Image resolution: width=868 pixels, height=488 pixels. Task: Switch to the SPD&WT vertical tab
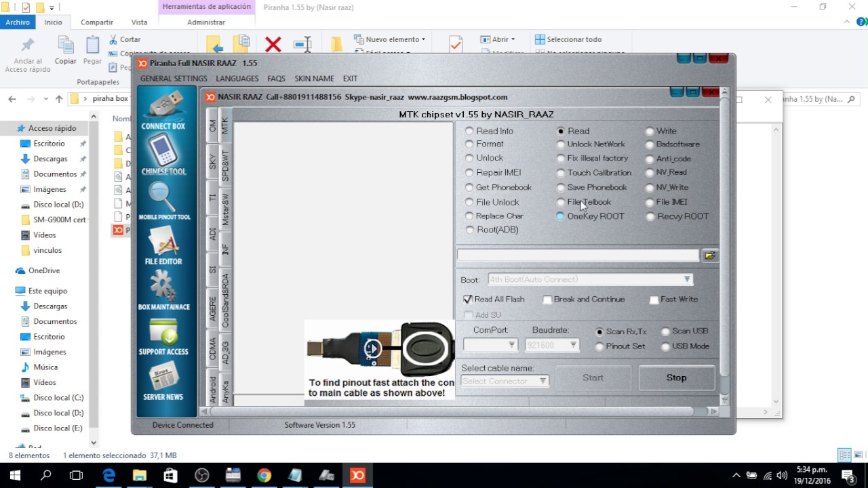tap(226, 166)
